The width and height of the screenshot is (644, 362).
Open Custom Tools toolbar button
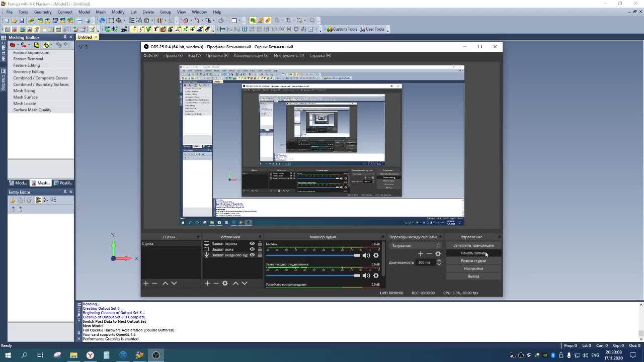[x=342, y=29]
